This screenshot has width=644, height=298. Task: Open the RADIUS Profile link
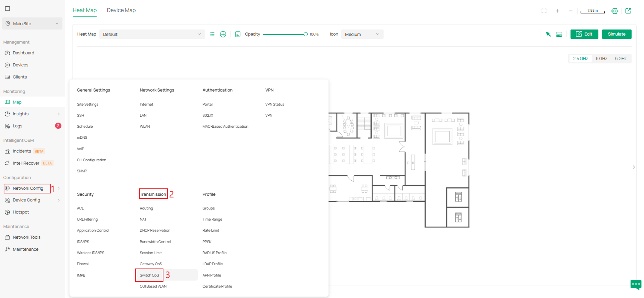pos(215,253)
